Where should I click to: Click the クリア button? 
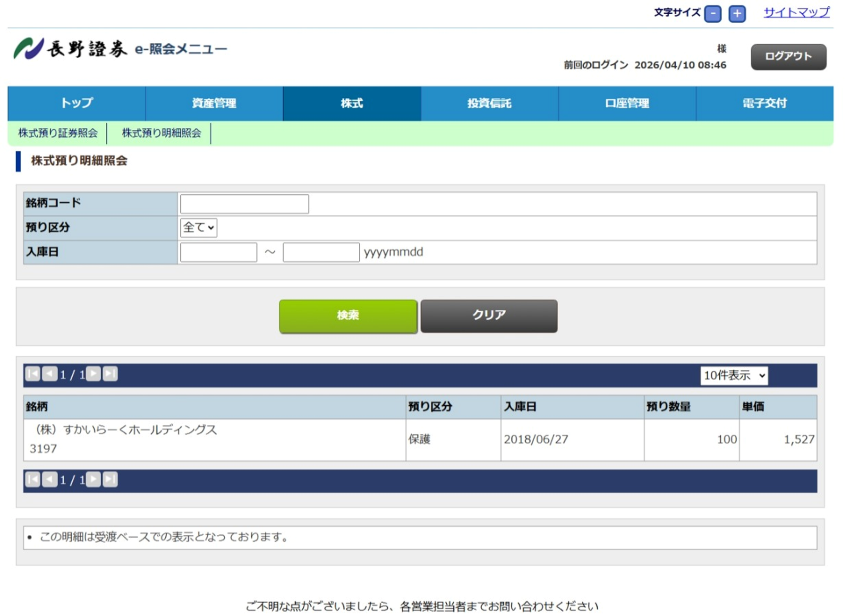pos(489,316)
